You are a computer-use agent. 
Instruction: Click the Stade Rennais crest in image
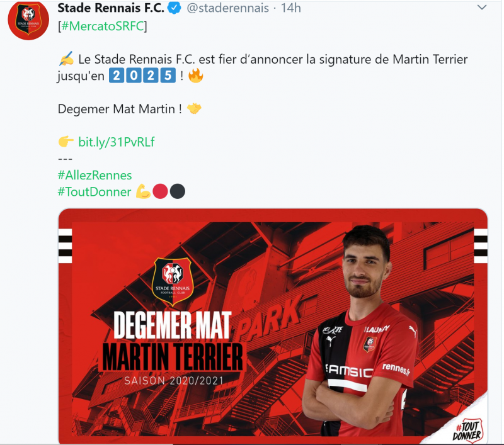point(173,281)
